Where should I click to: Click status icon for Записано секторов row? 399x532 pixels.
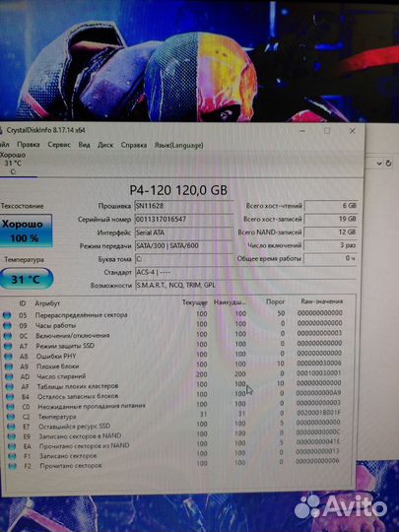[x=12, y=456]
